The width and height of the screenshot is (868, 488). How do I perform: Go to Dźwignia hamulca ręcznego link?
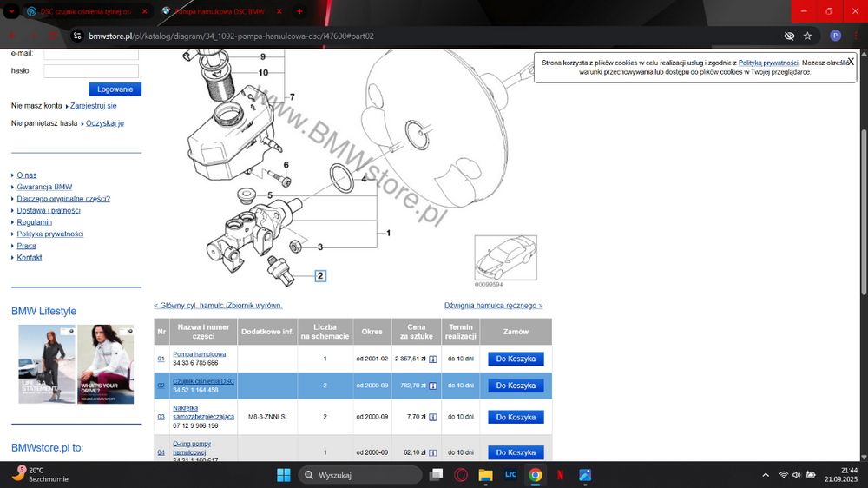tap(493, 305)
